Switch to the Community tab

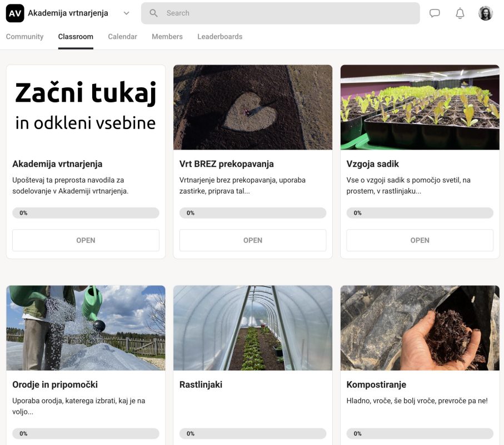[x=25, y=37]
